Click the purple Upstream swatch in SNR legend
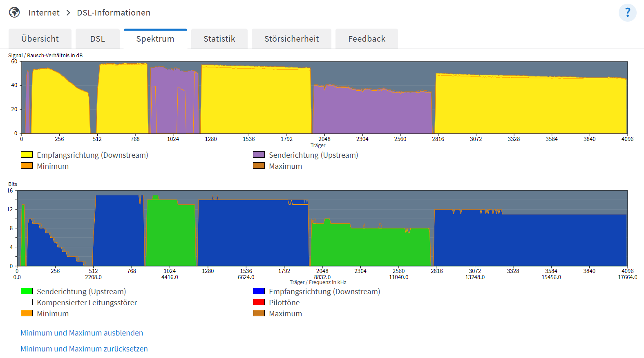644x358 pixels. (259, 154)
